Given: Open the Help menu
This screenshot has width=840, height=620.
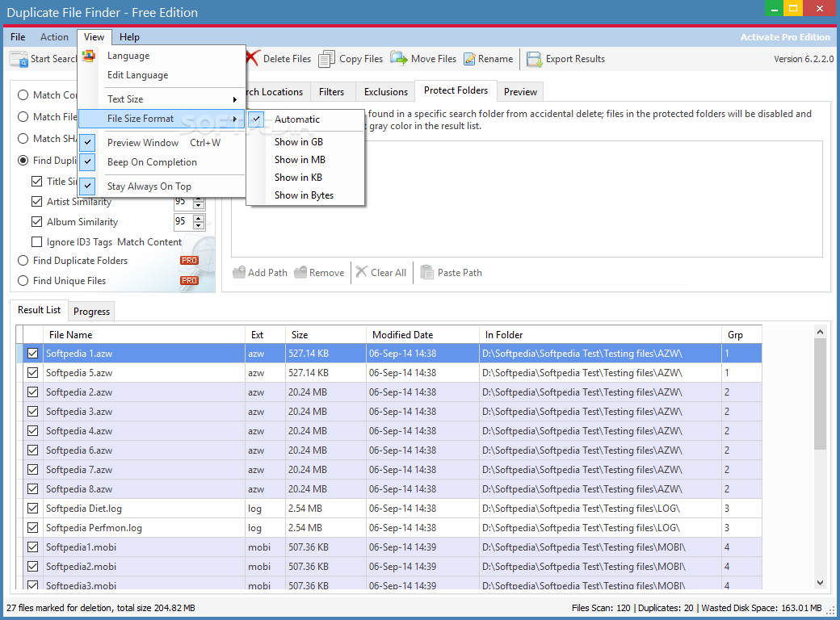Looking at the screenshot, I should pos(129,37).
